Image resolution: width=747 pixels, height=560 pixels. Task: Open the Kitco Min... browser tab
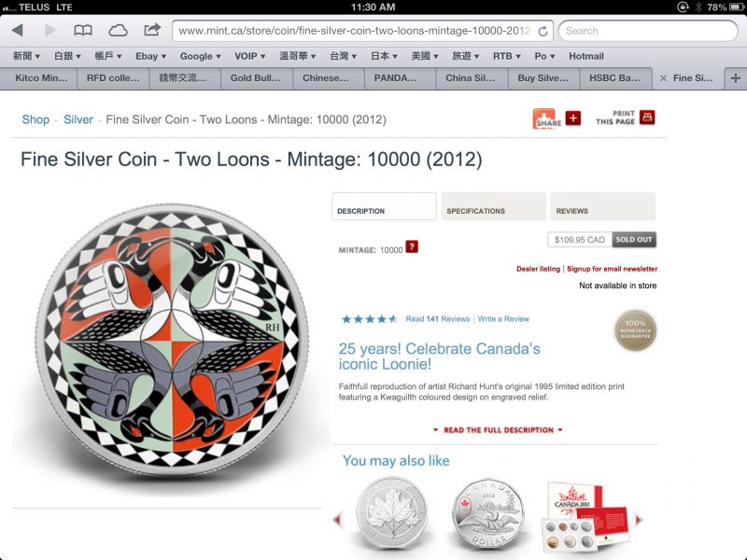[41, 78]
